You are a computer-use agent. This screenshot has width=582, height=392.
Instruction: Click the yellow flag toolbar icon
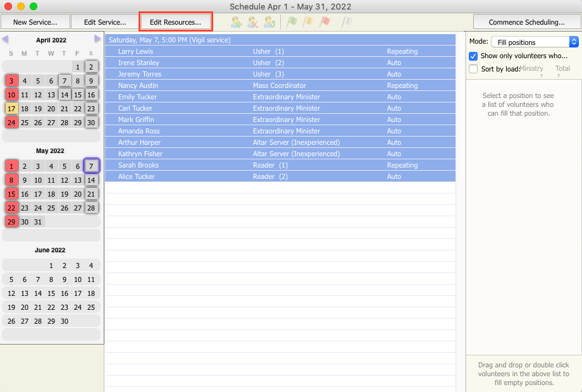(308, 22)
